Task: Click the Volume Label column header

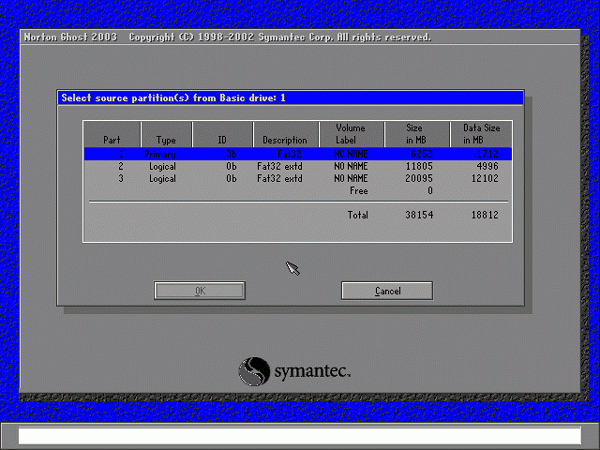Action: (x=351, y=134)
